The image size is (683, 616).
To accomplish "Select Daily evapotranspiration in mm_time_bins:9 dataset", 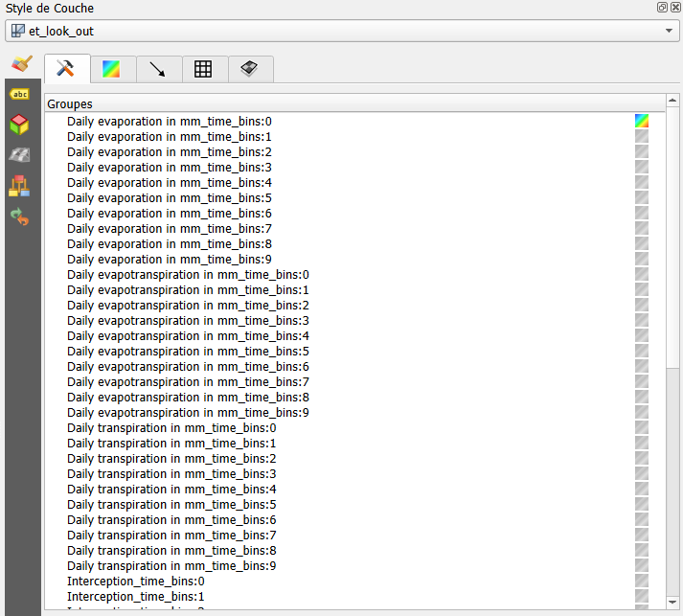I will (188, 413).
